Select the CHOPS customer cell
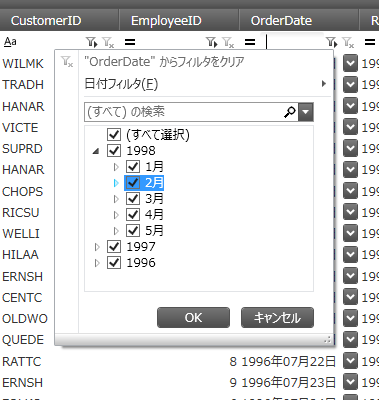This screenshot has height=400, width=379. point(23,191)
